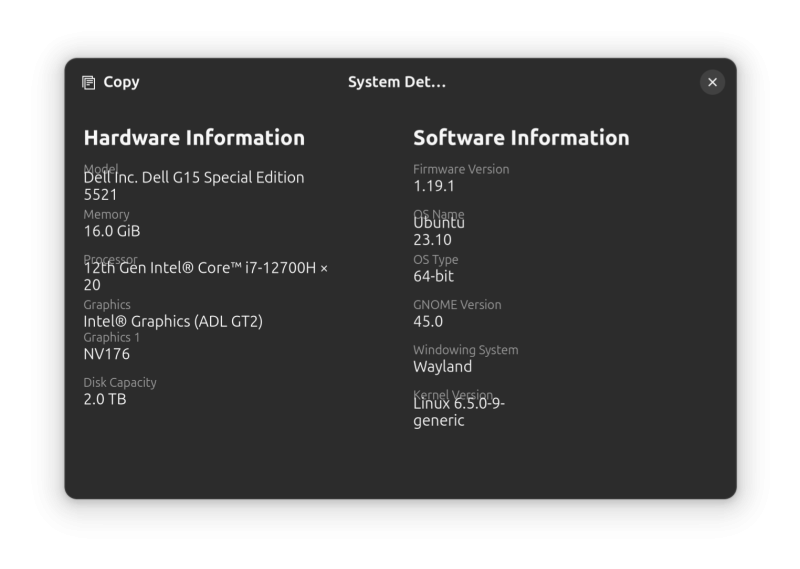The height and width of the screenshot is (569, 800).
Task: Click the Copy button label
Action: 121,82
